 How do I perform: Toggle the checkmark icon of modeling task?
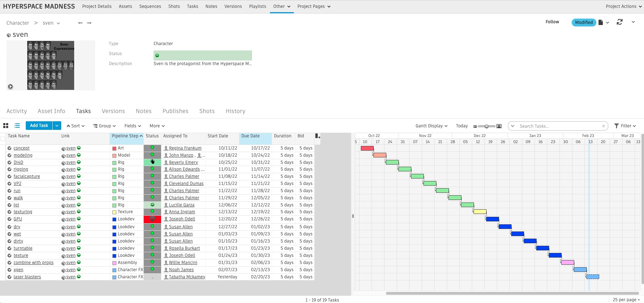click(x=10, y=155)
